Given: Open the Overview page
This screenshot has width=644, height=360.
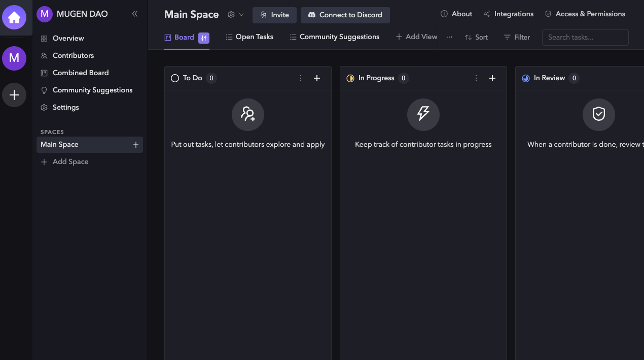Looking at the screenshot, I should (x=68, y=38).
